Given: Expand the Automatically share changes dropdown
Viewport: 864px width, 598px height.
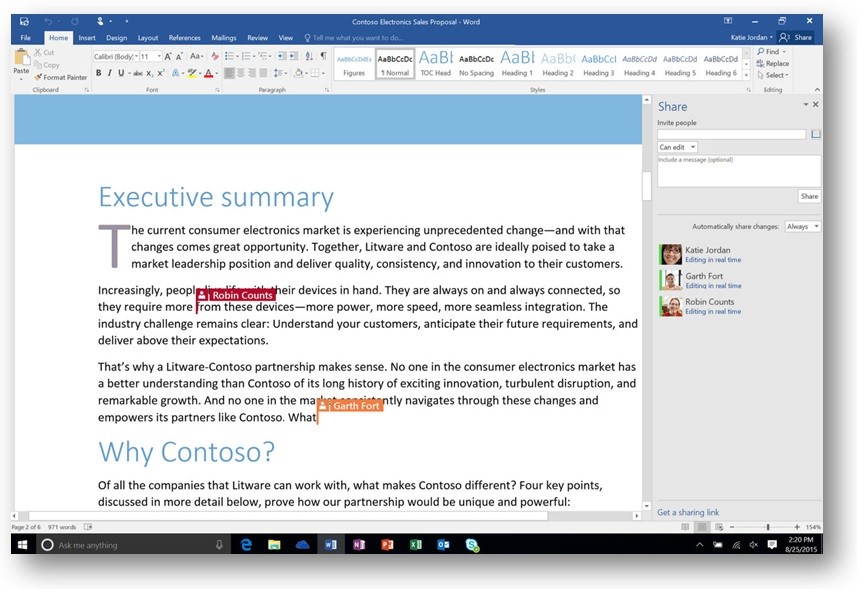Looking at the screenshot, I should pos(802,227).
